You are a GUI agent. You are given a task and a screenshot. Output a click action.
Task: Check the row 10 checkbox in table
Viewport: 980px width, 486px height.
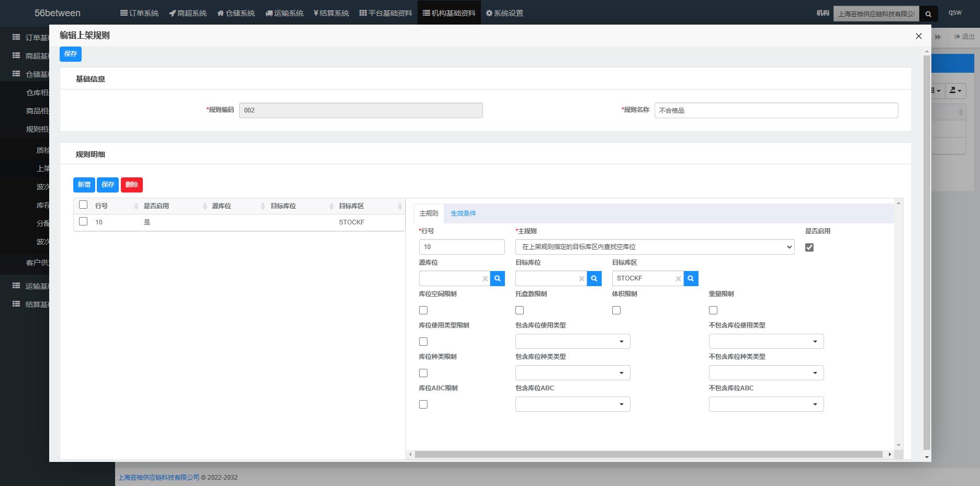[x=83, y=221]
